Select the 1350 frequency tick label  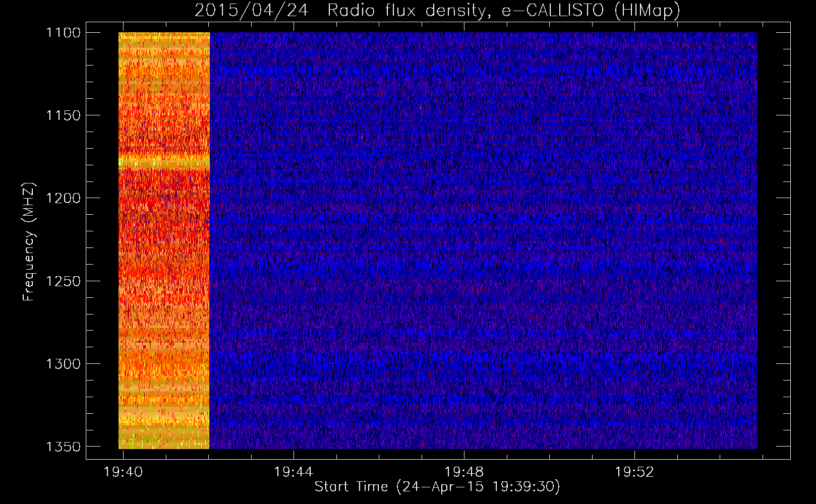pyautogui.click(x=64, y=447)
